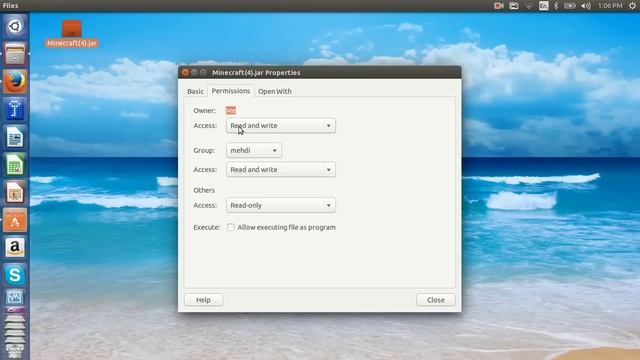Enable Allow executing file as program
The height and width of the screenshot is (360, 640).
231,227
